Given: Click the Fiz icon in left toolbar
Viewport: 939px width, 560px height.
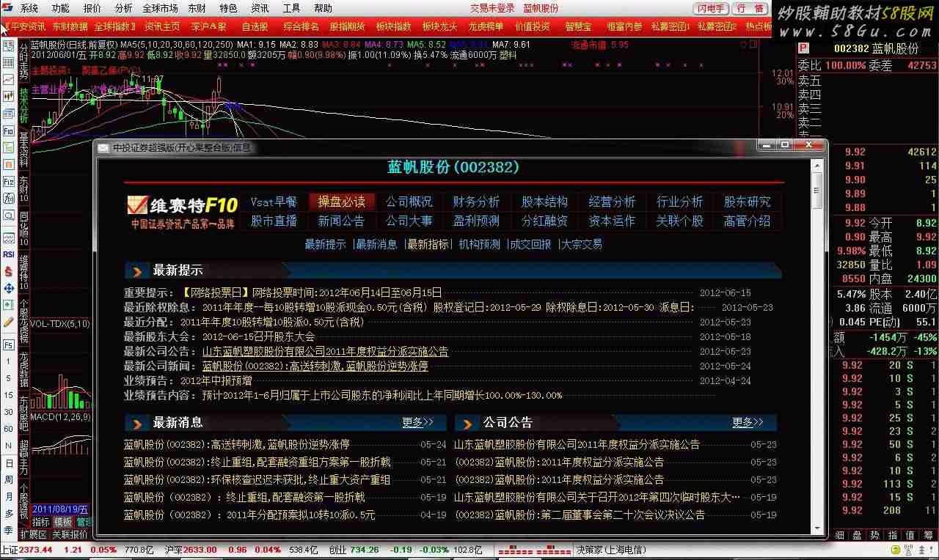Looking at the screenshot, I should point(9,180).
